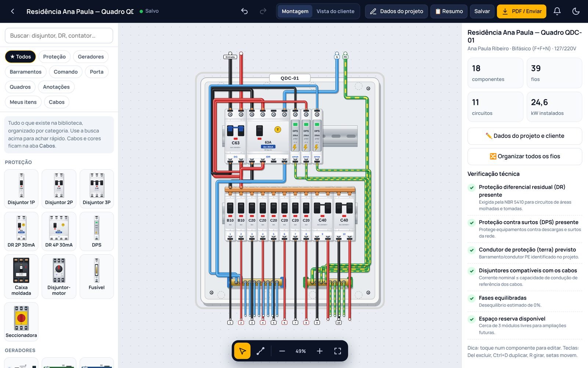This screenshot has height=368, width=588.
Task: Add the Seccionadora component
Action: click(x=21, y=322)
